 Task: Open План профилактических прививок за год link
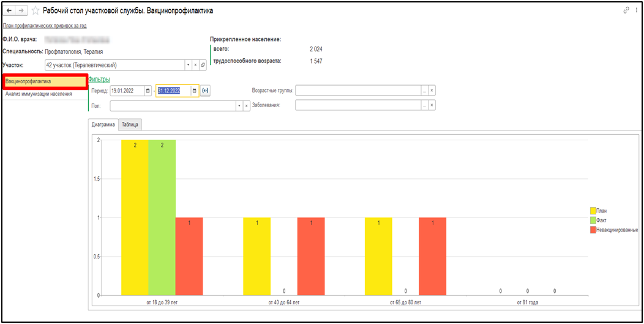pos(45,26)
